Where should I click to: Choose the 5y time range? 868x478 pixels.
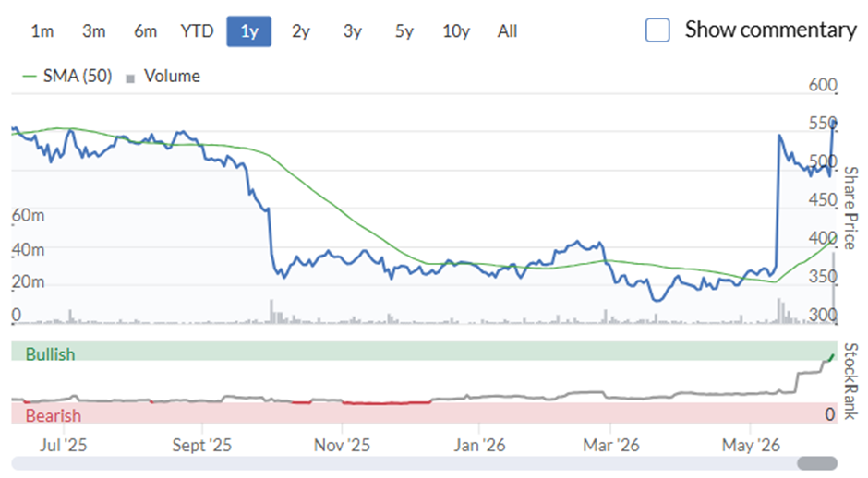click(x=404, y=31)
